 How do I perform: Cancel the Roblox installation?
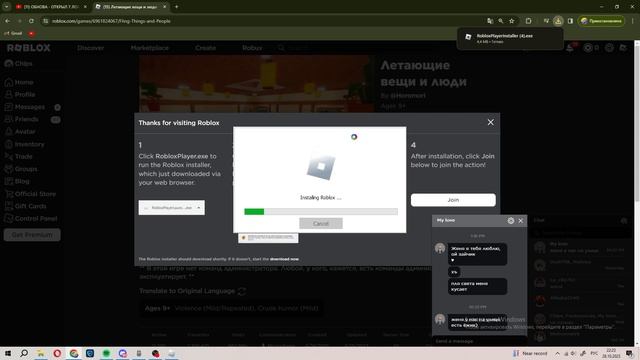click(321, 224)
